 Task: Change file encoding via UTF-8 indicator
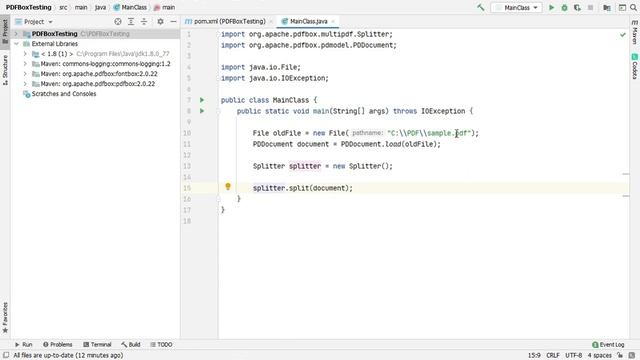[573, 356]
